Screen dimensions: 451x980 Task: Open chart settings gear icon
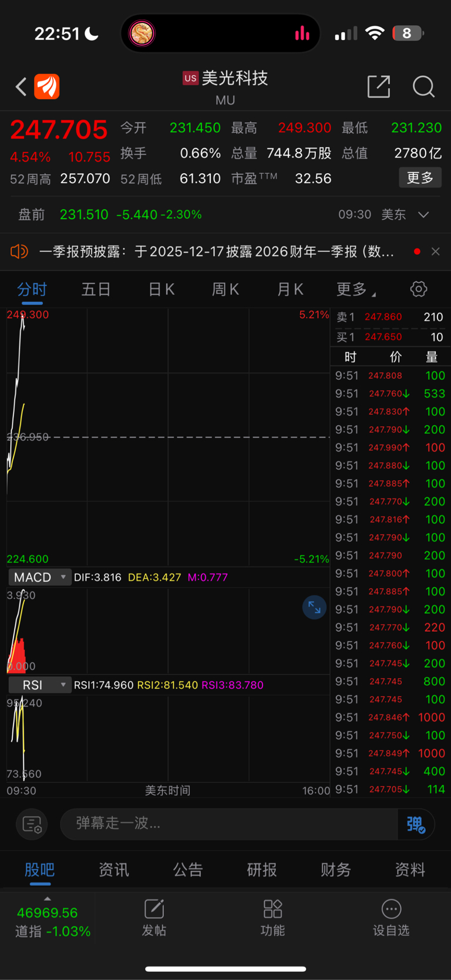[418, 289]
